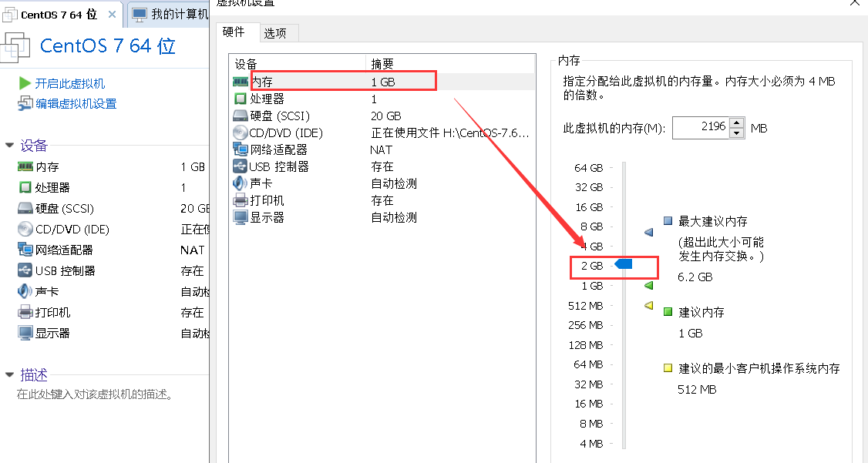Click the display icon in the settings list
Viewport: 868px width, 463px height.
[x=241, y=217]
